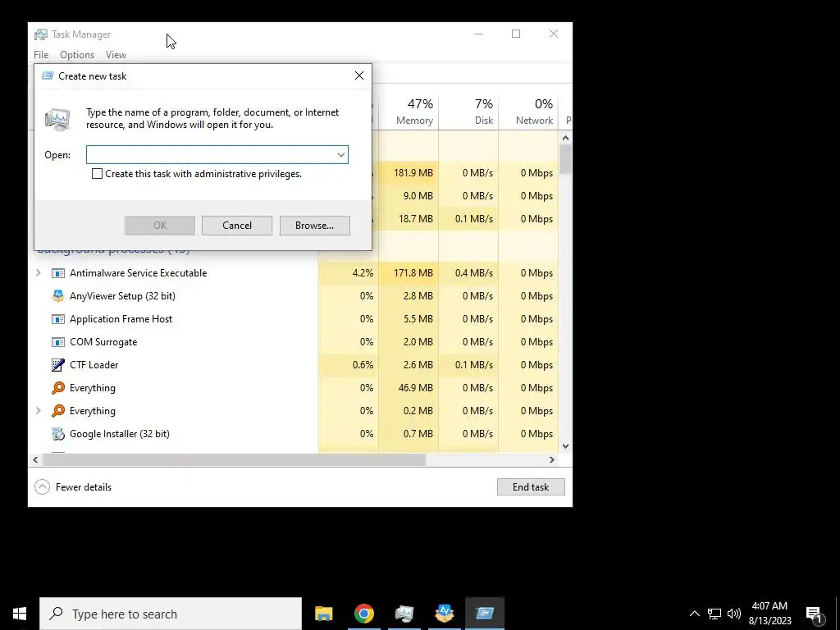Click the 181.9 MB memory cell
Screen dimensions: 840x630
coord(409,173)
